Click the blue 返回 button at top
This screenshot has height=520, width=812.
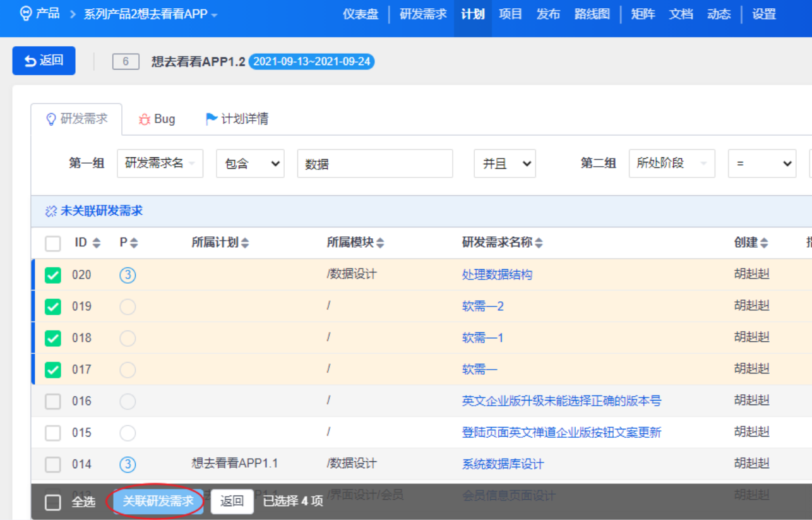point(44,61)
